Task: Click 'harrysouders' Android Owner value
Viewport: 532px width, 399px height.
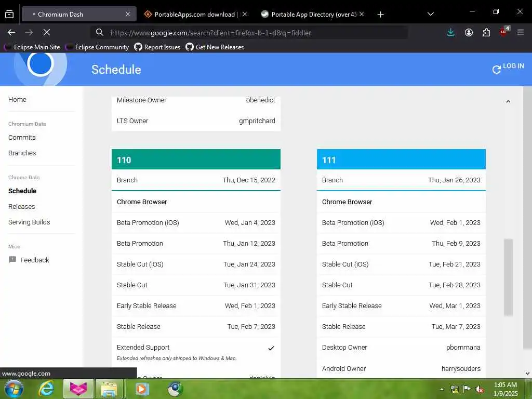Action: [461, 368]
